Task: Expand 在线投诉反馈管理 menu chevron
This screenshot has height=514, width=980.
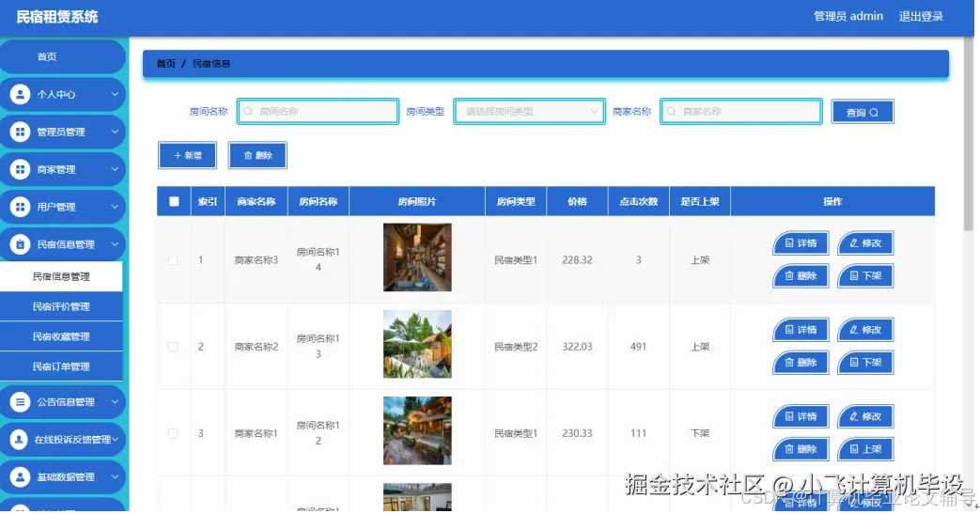Action: (115, 440)
